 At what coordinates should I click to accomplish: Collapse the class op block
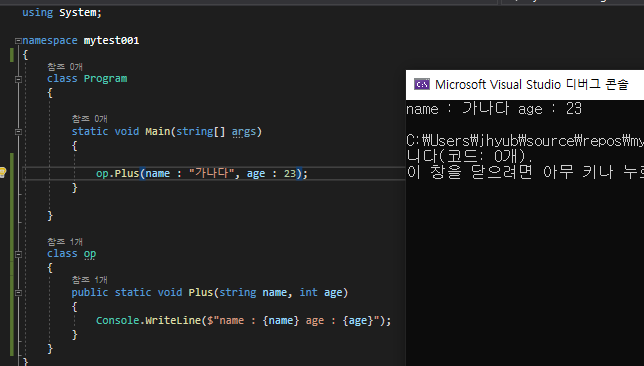[x=18, y=254]
